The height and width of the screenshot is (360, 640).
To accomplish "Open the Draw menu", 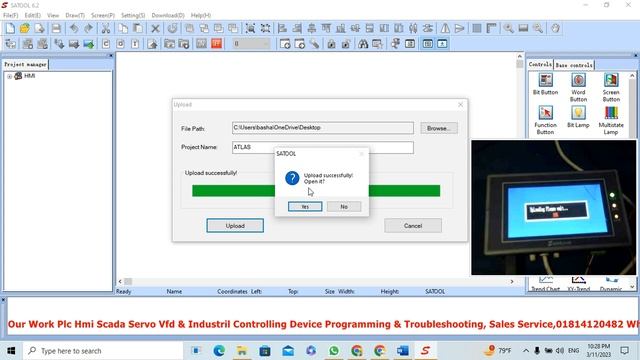I will pos(75,15).
